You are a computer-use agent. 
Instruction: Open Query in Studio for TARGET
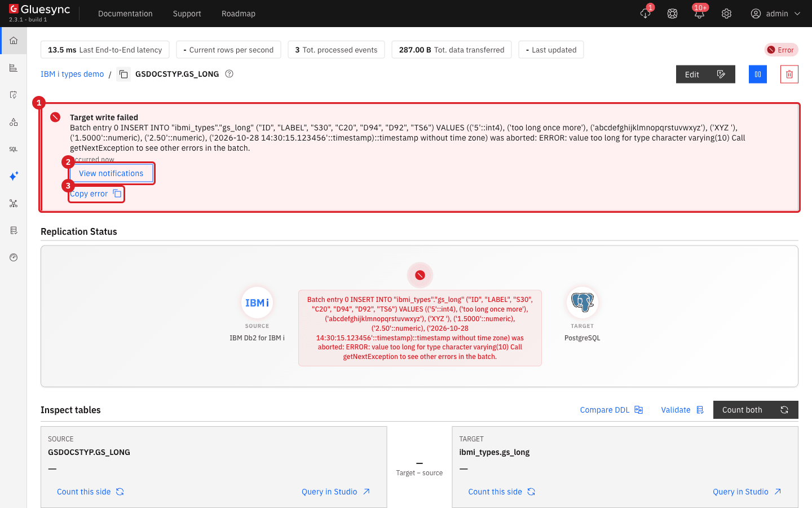pyautogui.click(x=747, y=492)
